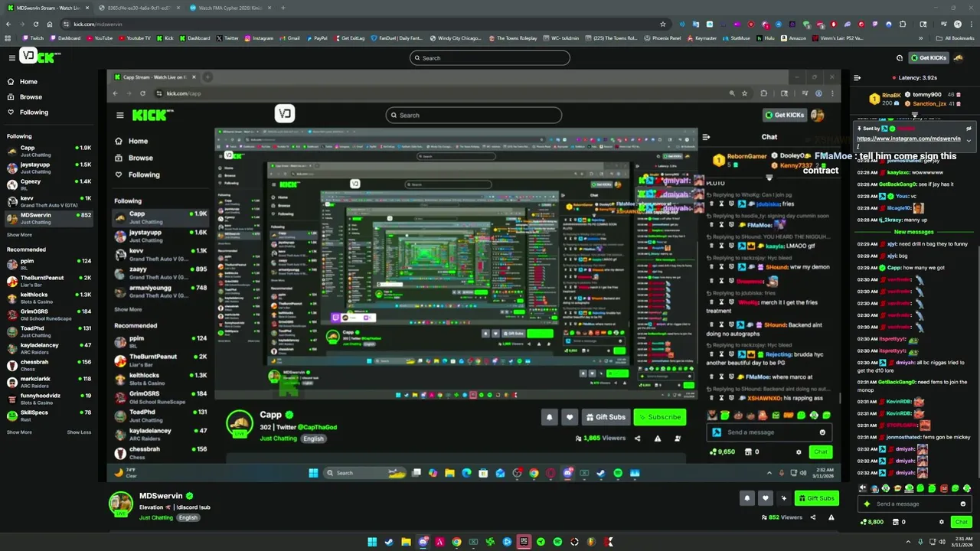Open ToadPhd recommended channel

pos(49,331)
